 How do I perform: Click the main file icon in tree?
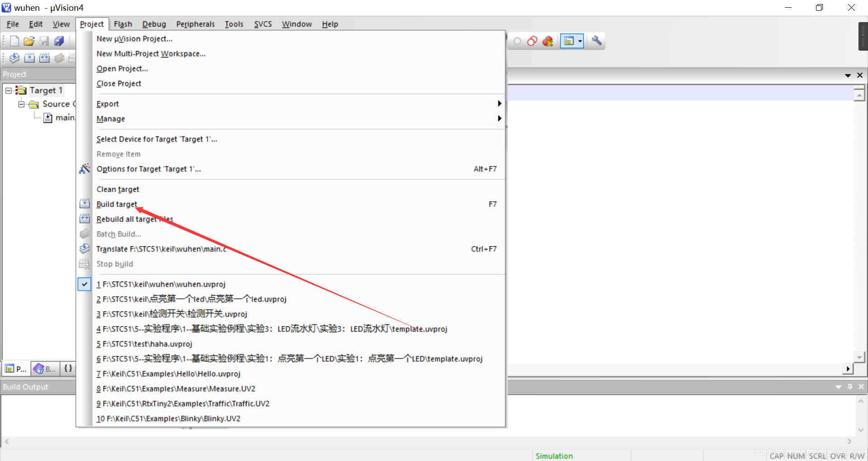pyautogui.click(x=48, y=118)
